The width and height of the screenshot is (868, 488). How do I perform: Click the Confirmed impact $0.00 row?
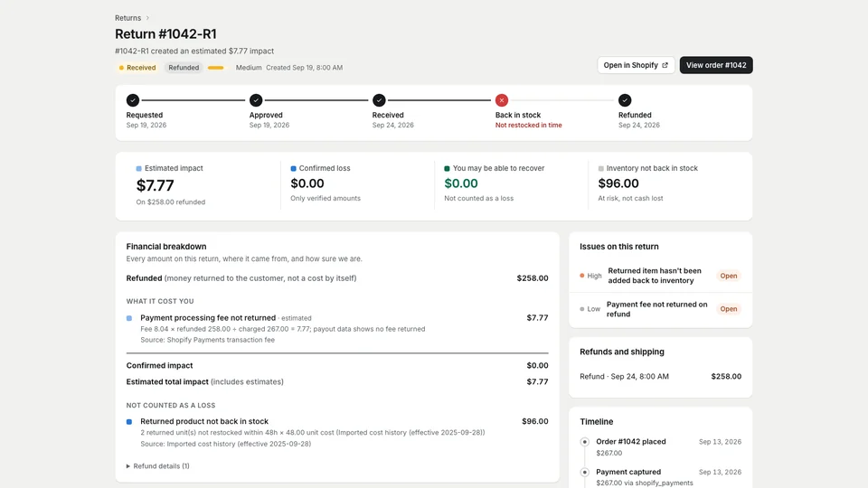[x=337, y=365]
